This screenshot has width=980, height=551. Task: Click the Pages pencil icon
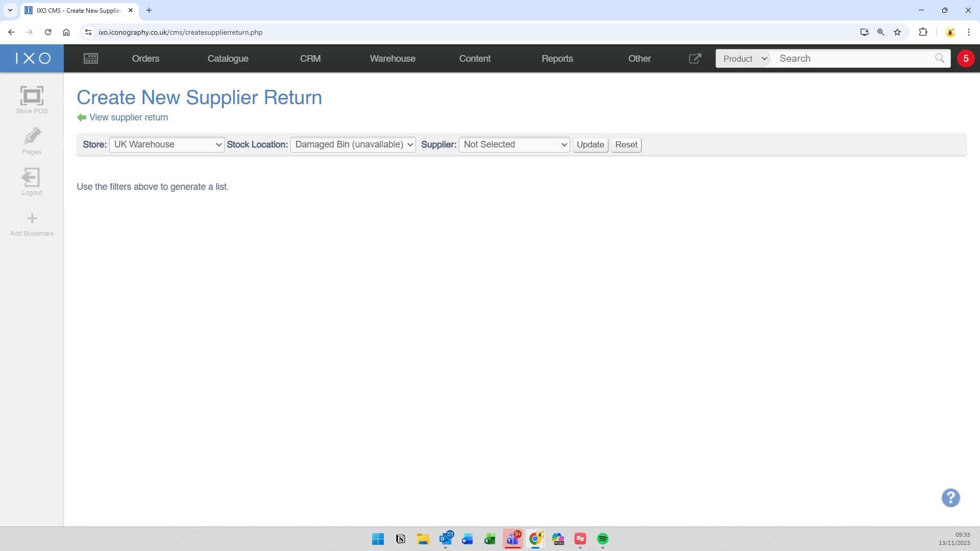coord(32,137)
